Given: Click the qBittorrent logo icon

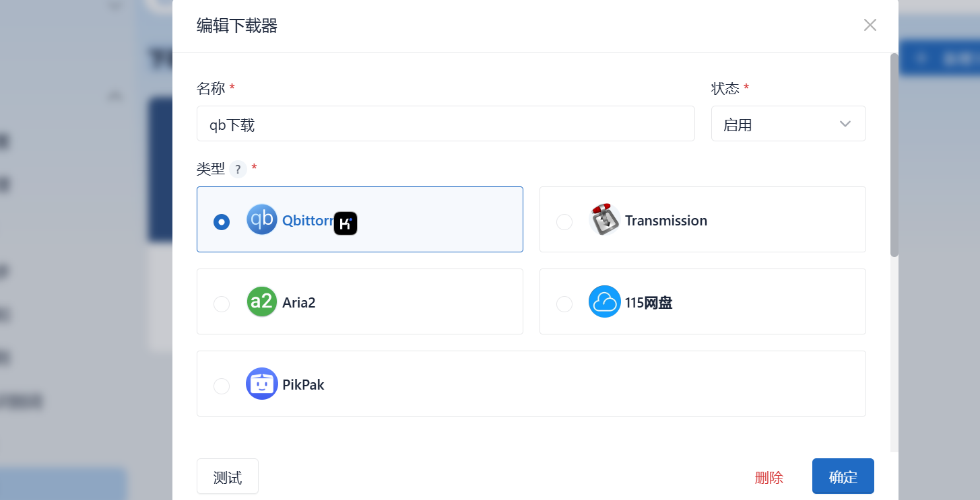Looking at the screenshot, I should point(262,219).
